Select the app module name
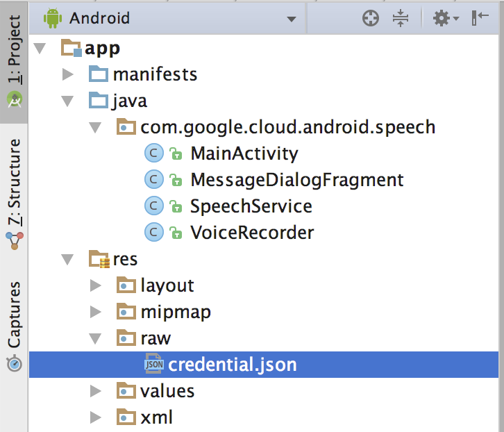 (x=102, y=49)
